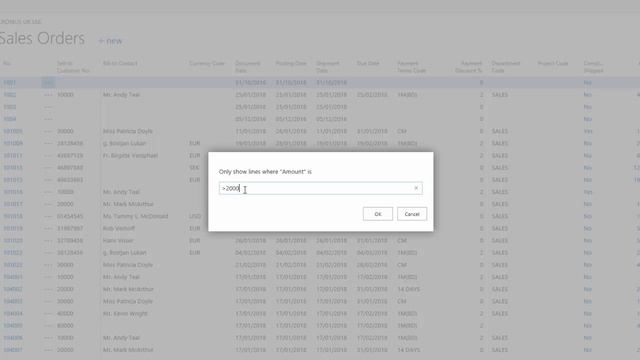The image size is (640, 360).
Task: Click the Bill-to Contact column header
Action: tap(120, 63)
